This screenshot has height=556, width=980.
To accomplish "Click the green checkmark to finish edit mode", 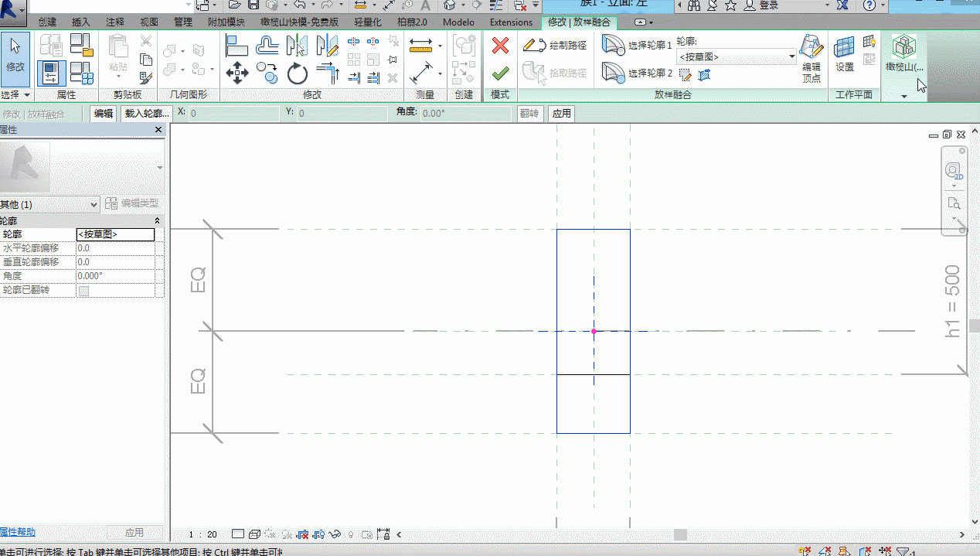I will 500,73.
